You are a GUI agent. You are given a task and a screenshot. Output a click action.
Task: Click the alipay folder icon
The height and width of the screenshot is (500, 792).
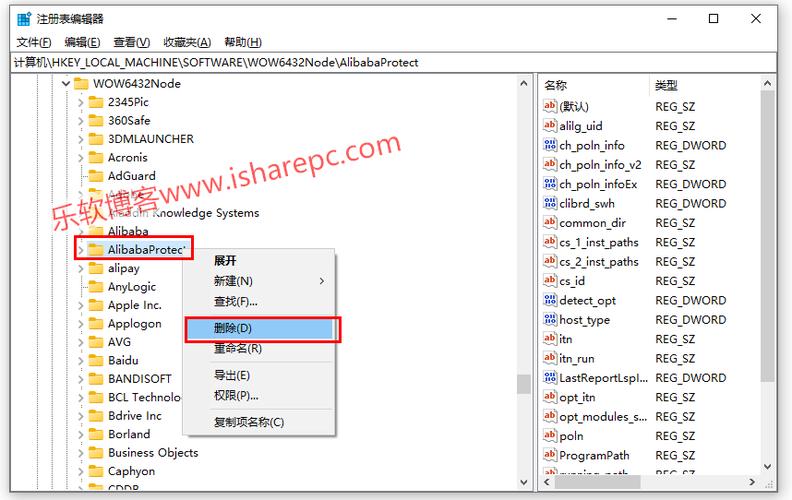(x=95, y=268)
